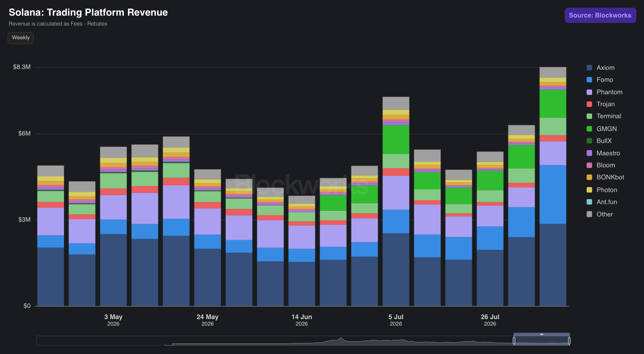Click the "$8.3M" y-axis label
This screenshot has height=354, width=644.
[22, 67]
